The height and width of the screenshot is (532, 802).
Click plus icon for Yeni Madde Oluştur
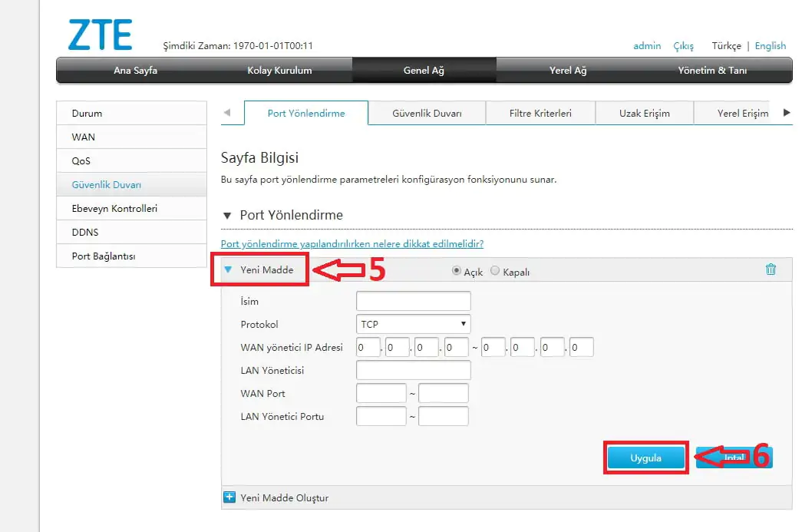pos(229,497)
